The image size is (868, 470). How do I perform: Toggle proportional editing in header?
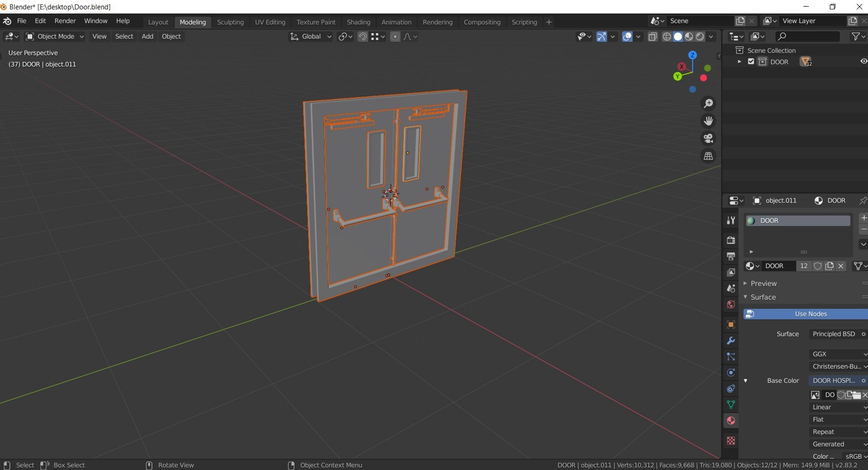(x=395, y=37)
